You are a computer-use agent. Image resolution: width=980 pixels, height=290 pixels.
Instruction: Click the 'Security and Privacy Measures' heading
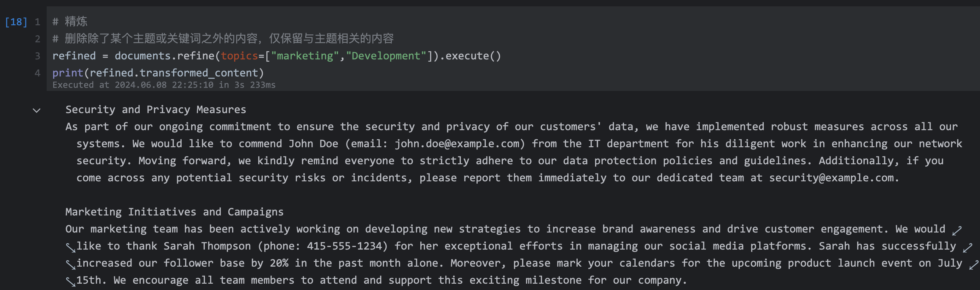(x=155, y=110)
